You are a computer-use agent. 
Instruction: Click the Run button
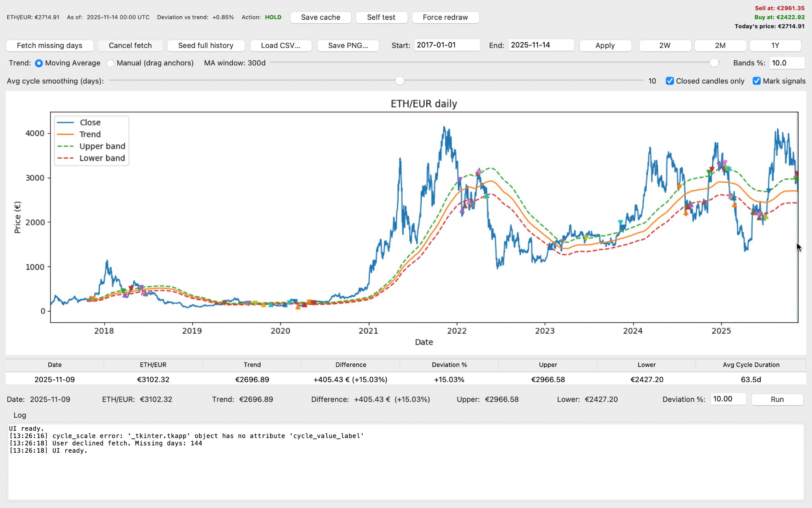coord(777,399)
